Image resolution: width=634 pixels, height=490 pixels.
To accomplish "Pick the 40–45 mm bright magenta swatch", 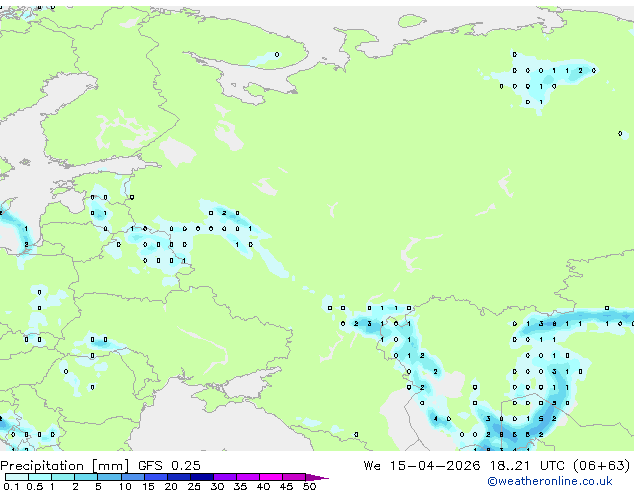I will 271,477.
